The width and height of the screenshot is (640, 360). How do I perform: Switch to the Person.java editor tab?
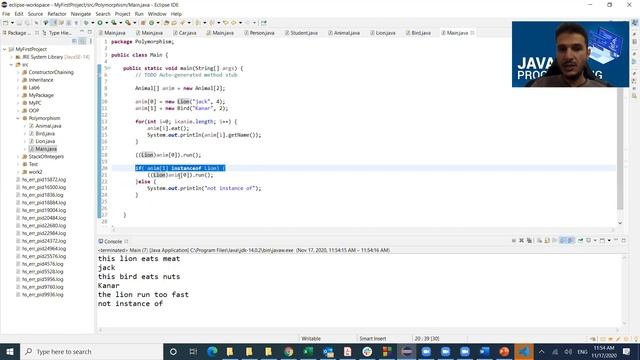coord(259,33)
